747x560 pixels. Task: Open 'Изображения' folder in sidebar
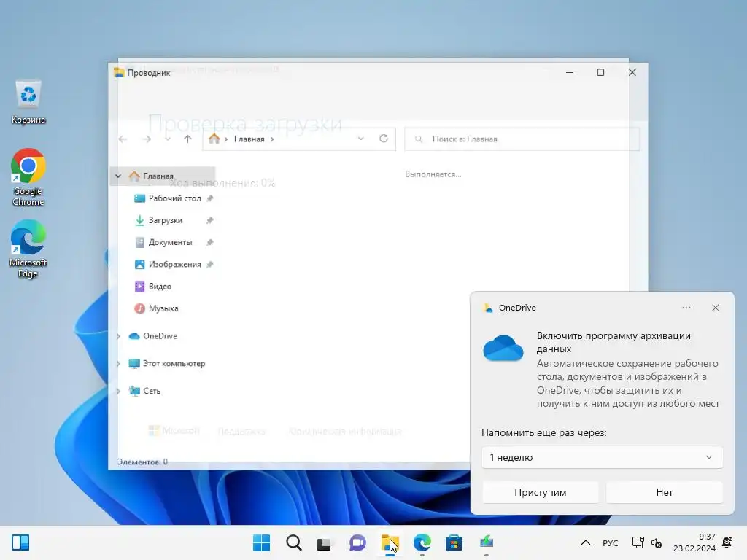coord(174,264)
